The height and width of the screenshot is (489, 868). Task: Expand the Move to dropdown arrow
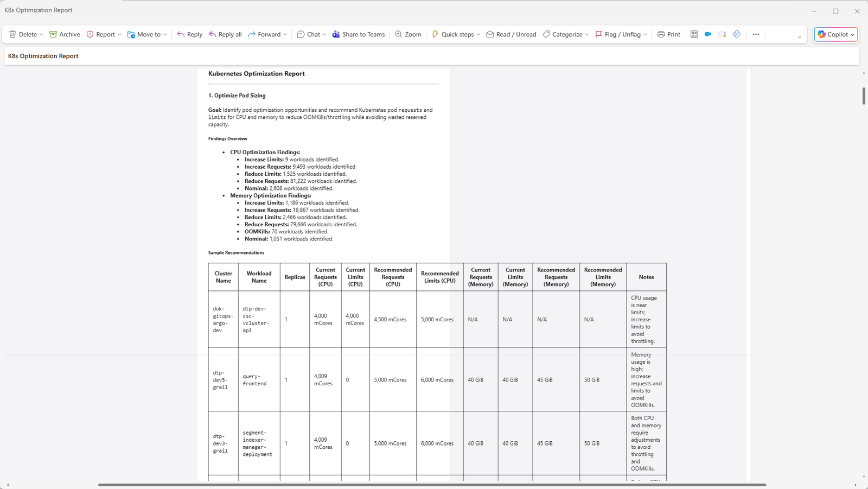(x=165, y=35)
